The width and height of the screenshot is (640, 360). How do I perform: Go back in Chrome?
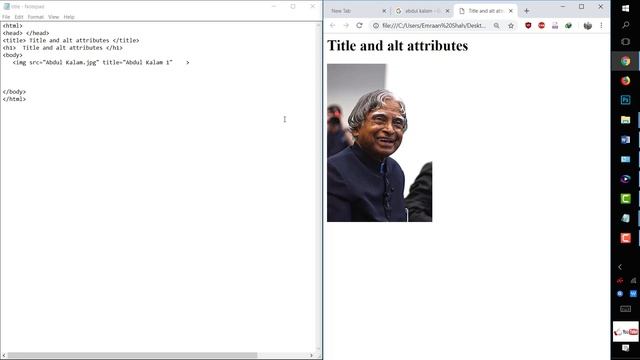click(x=332, y=25)
